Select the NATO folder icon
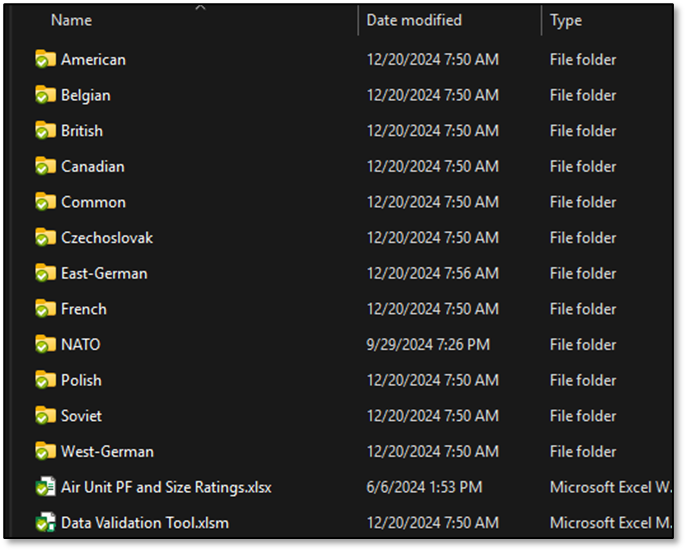The image size is (687, 551). click(45, 345)
